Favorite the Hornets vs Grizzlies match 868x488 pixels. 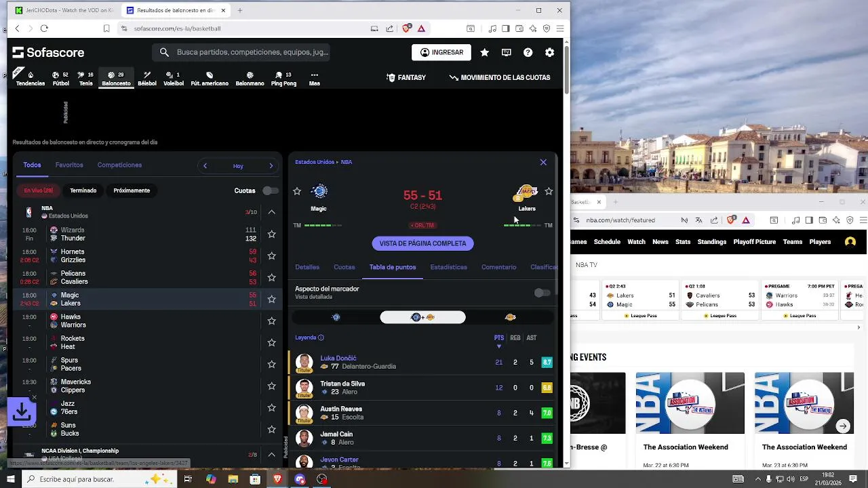pos(271,256)
